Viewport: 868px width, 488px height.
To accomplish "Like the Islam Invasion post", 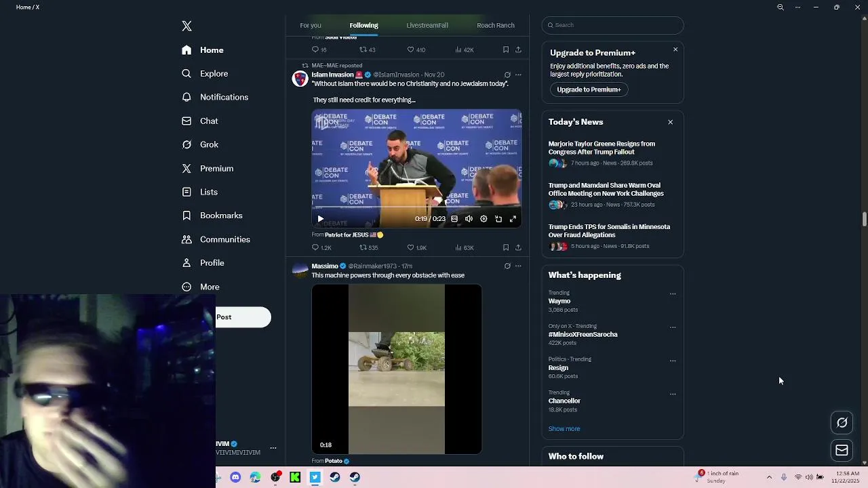I will pos(416,248).
